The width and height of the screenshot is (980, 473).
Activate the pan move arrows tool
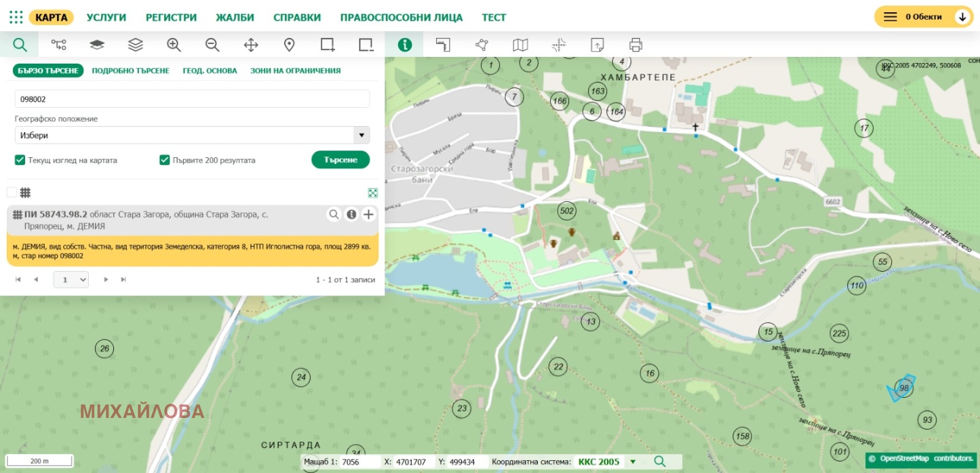click(251, 45)
